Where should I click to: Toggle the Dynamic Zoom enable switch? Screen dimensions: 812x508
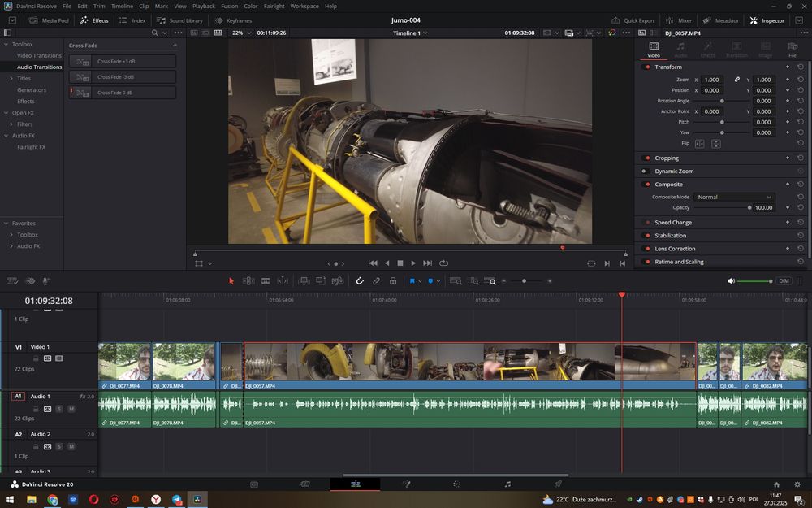point(645,172)
